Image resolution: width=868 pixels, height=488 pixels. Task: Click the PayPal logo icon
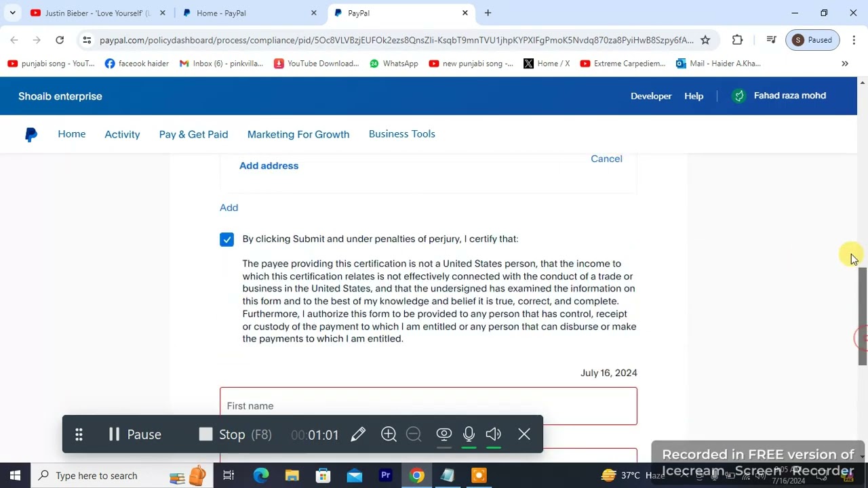click(31, 135)
